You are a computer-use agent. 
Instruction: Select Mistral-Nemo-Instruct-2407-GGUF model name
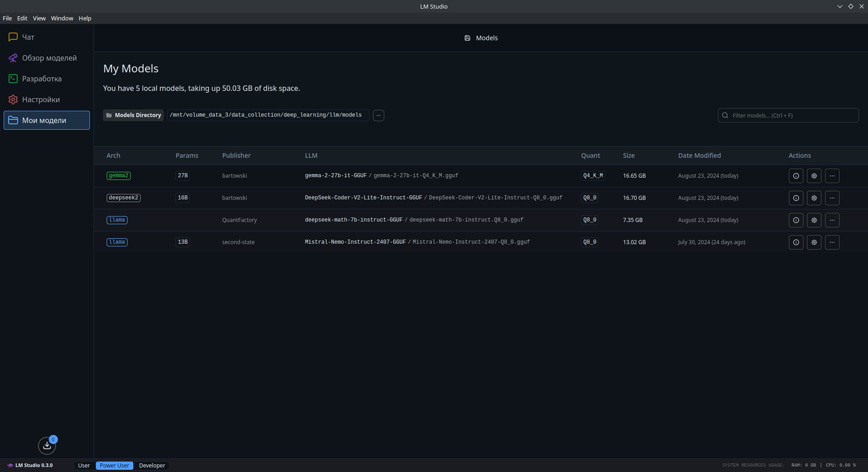coord(355,242)
